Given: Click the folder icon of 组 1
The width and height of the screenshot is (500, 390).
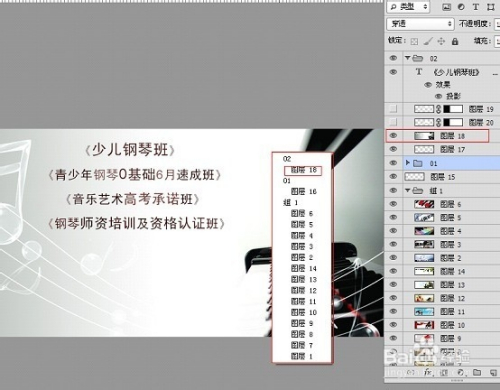Looking at the screenshot, I should 418,191.
